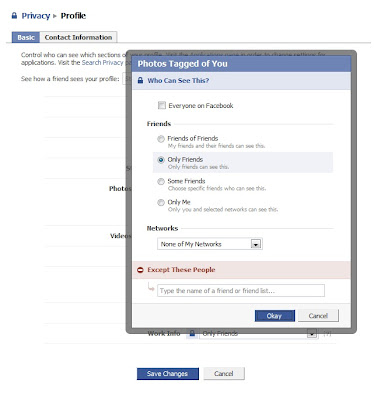
Task: Click the arrow icon beside the friend name field
Action: (x=151, y=287)
